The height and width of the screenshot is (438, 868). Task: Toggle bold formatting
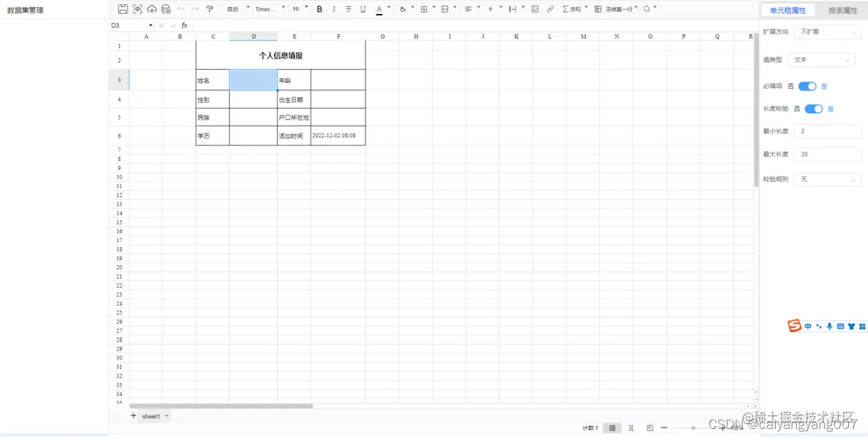coord(320,9)
